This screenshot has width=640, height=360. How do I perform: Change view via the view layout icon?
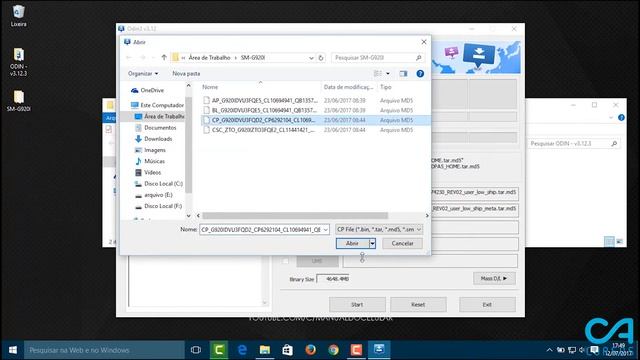pos(378,73)
